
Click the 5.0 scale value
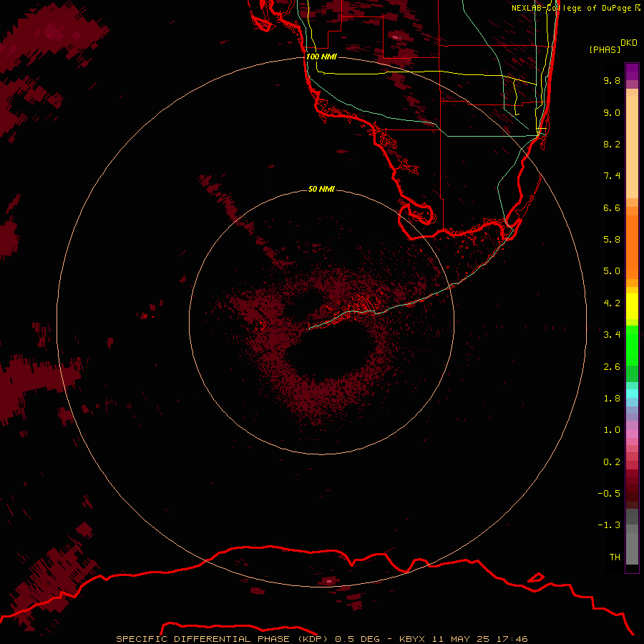point(612,271)
